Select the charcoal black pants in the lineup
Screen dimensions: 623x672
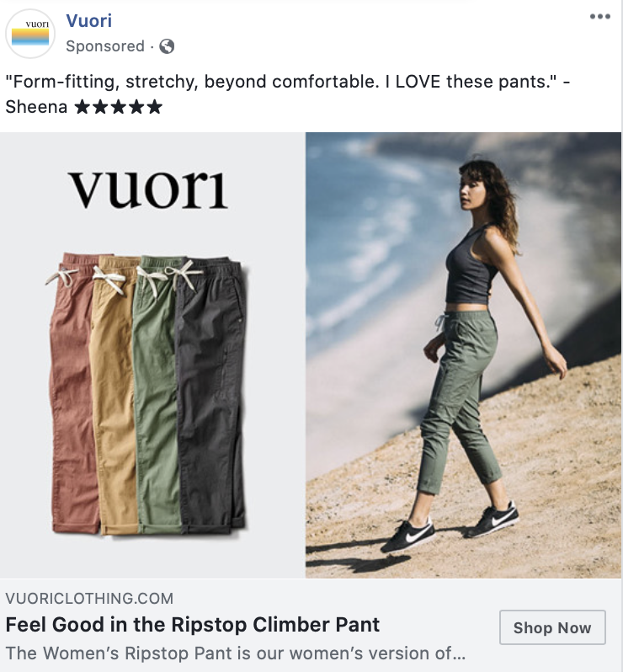click(210, 394)
